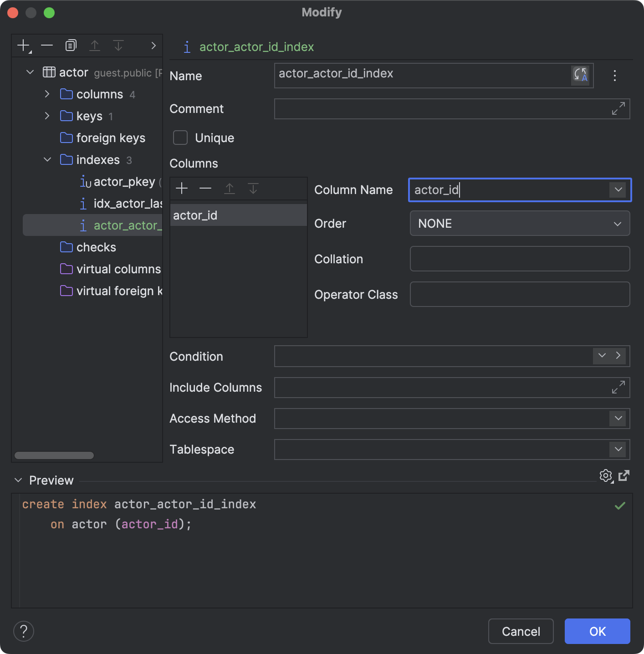Regenerate the name via the icon inside Name field
This screenshot has width=644, height=654.
coord(579,76)
